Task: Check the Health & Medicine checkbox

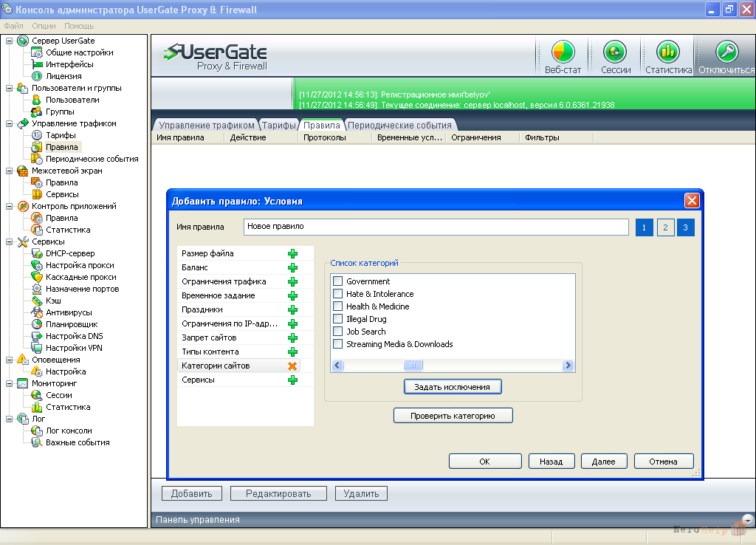Action: click(338, 306)
